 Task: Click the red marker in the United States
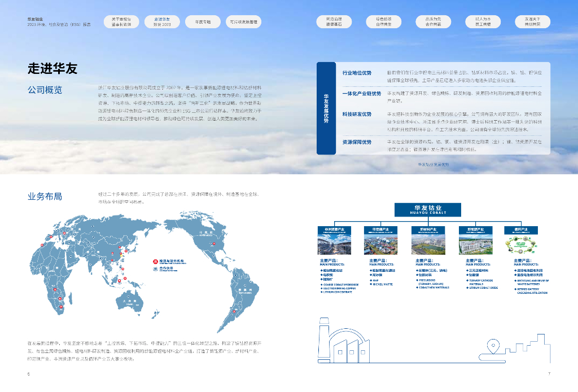click(x=213, y=244)
